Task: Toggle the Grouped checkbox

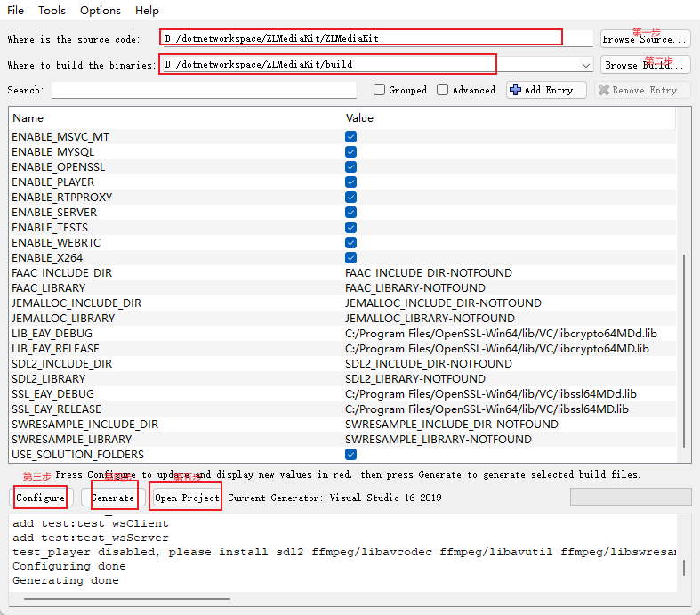Action: (379, 90)
